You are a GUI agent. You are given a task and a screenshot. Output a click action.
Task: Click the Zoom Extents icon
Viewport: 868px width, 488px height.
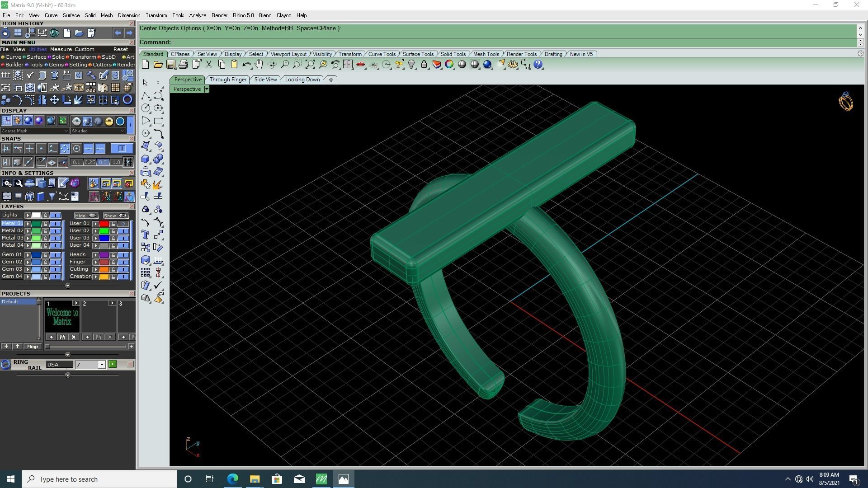(310, 65)
